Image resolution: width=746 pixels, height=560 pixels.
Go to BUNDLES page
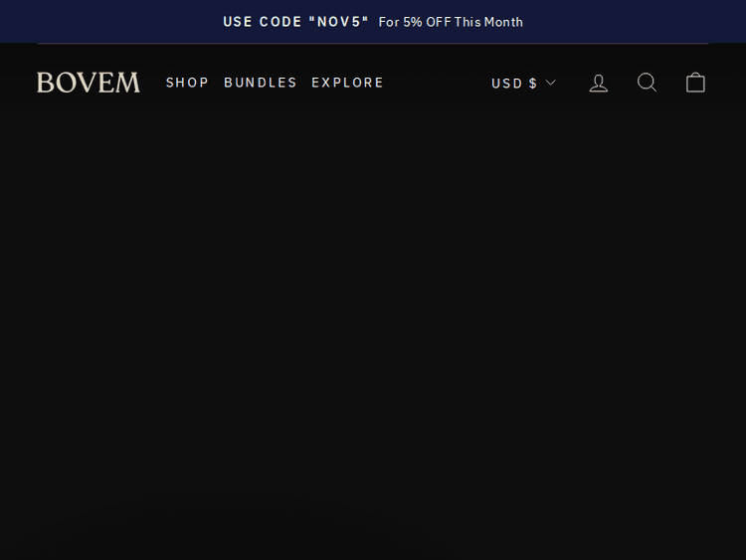pyautogui.click(x=261, y=83)
